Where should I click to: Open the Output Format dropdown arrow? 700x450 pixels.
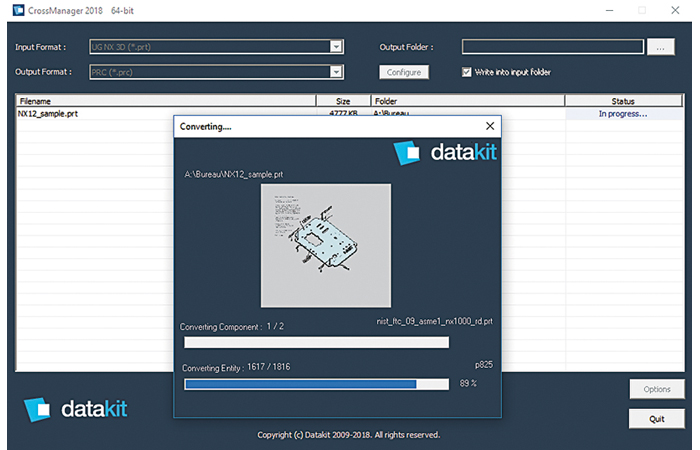point(336,71)
